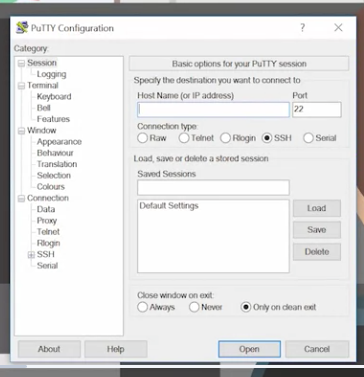Open the Bell settings category
Image resolution: width=364 pixels, height=377 pixels.
coord(44,108)
